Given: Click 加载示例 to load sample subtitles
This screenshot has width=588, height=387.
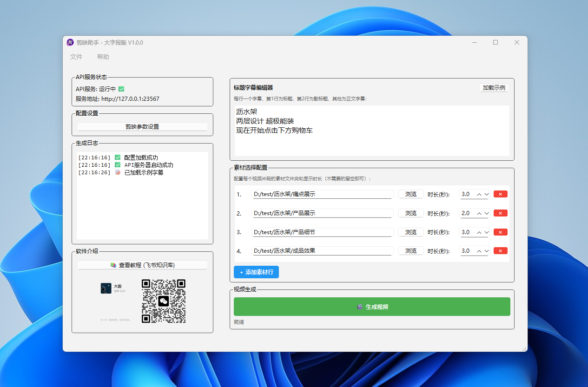Looking at the screenshot, I should pos(494,88).
